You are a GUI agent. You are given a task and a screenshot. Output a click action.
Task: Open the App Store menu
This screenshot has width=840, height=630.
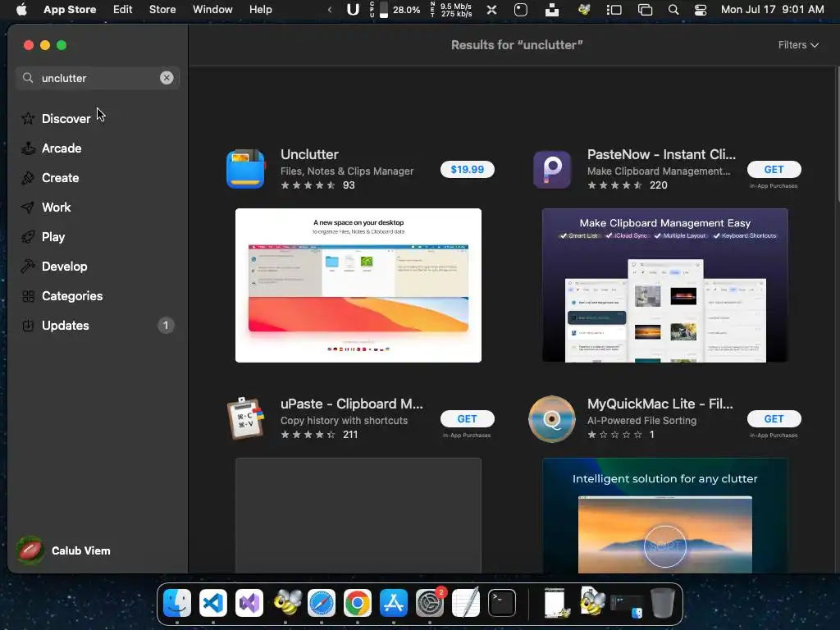click(70, 10)
